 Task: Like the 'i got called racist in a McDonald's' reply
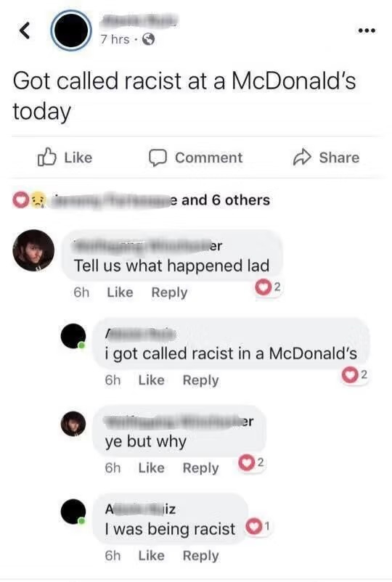pyautogui.click(x=152, y=380)
